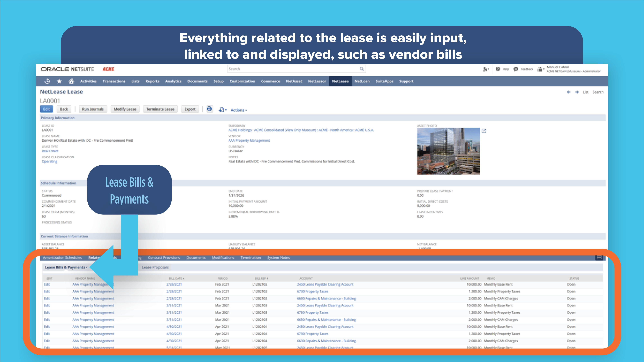The height and width of the screenshot is (362, 644).
Task: Expand the notifications dropdown in top bar
Action: click(x=486, y=69)
